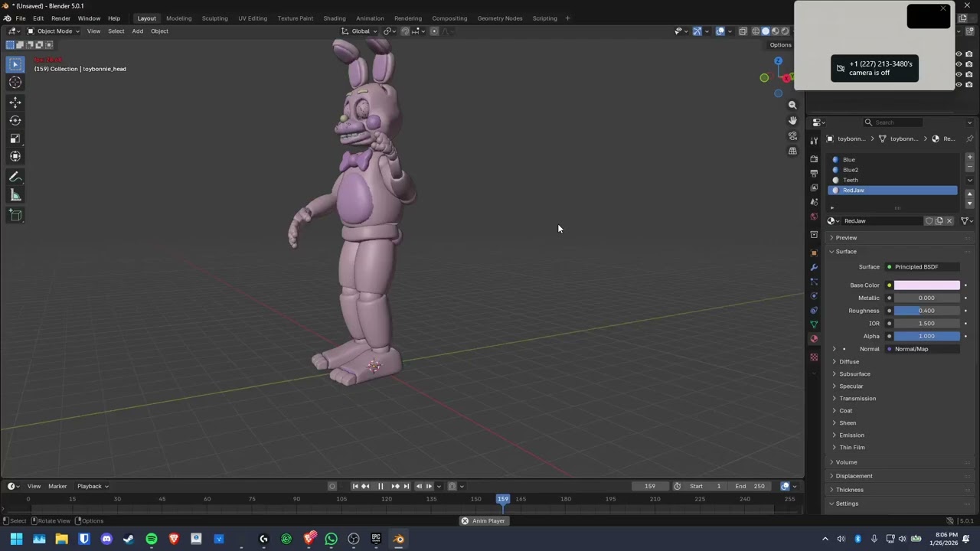980x551 pixels.
Task: Switch to the Shading workspace tab
Action: (x=334, y=18)
